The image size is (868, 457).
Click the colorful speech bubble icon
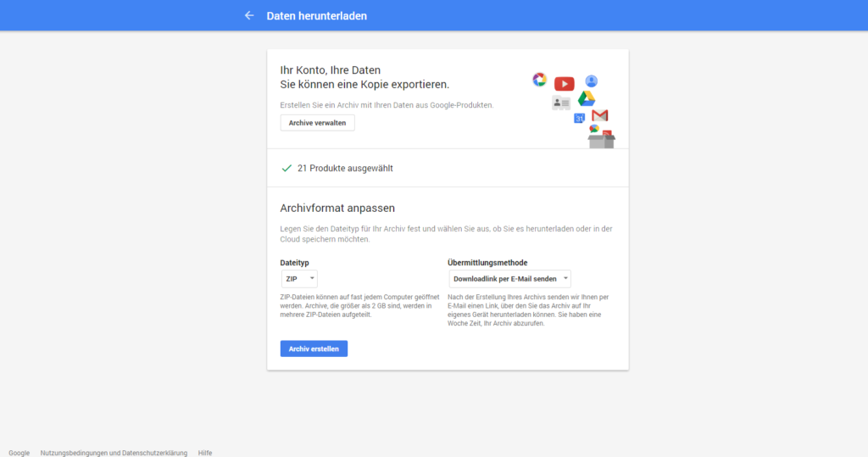pyautogui.click(x=594, y=129)
